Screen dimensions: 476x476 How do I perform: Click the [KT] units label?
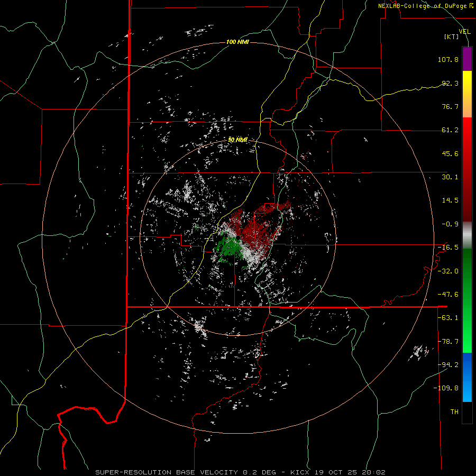[452, 36]
